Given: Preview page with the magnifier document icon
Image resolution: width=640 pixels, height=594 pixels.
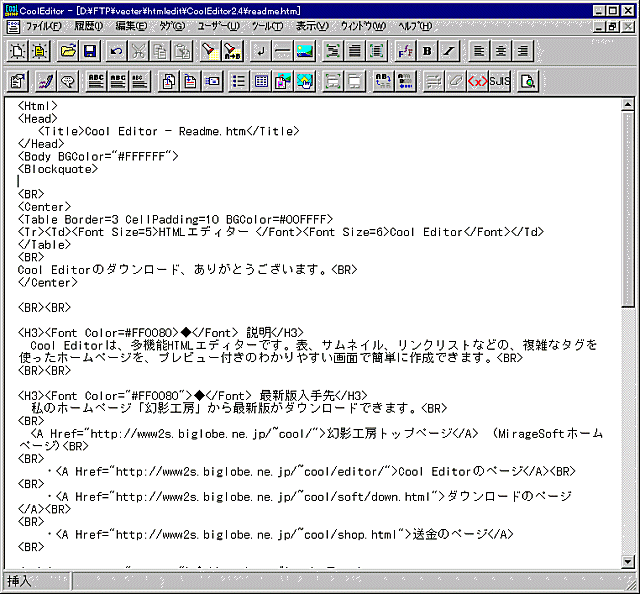Looking at the screenshot, I should coord(528,81).
